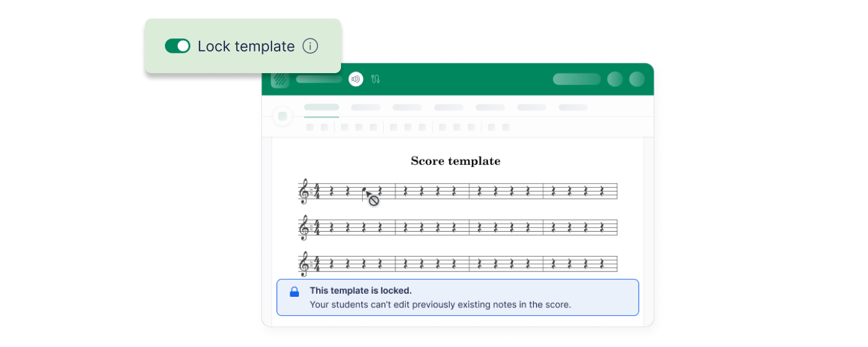Select the second toolbar tab placeholder
868x347 pixels.
click(366, 107)
